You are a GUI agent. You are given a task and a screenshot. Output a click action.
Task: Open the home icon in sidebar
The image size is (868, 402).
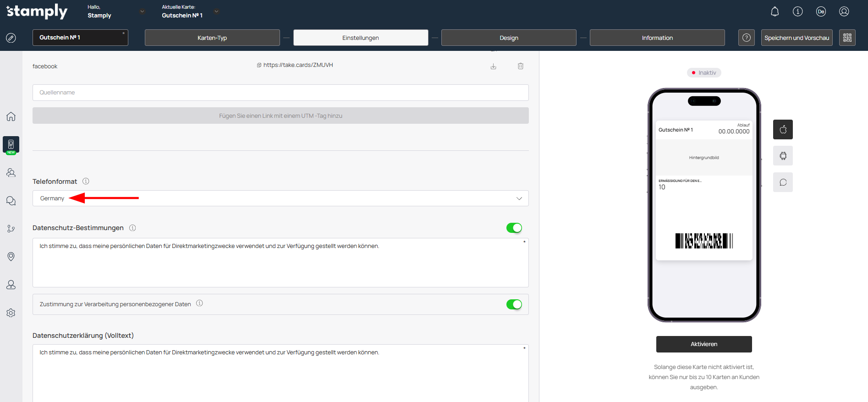[x=11, y=116]
